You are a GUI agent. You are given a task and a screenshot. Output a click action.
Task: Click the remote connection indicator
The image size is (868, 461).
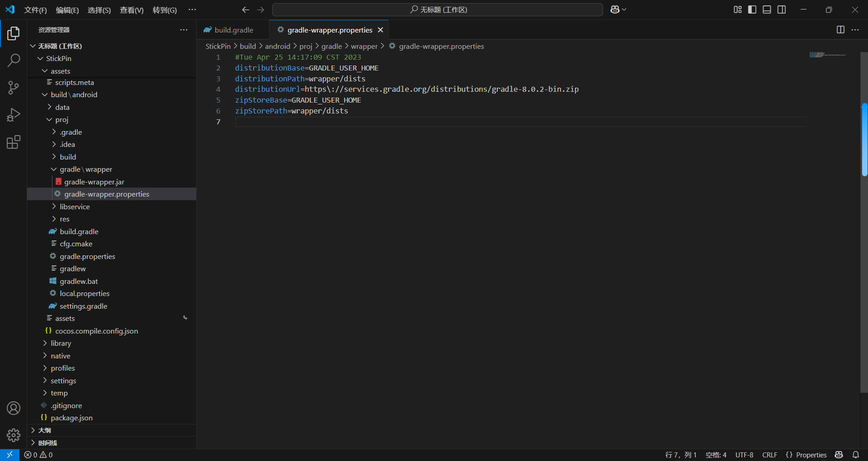(x=9, y=455)
